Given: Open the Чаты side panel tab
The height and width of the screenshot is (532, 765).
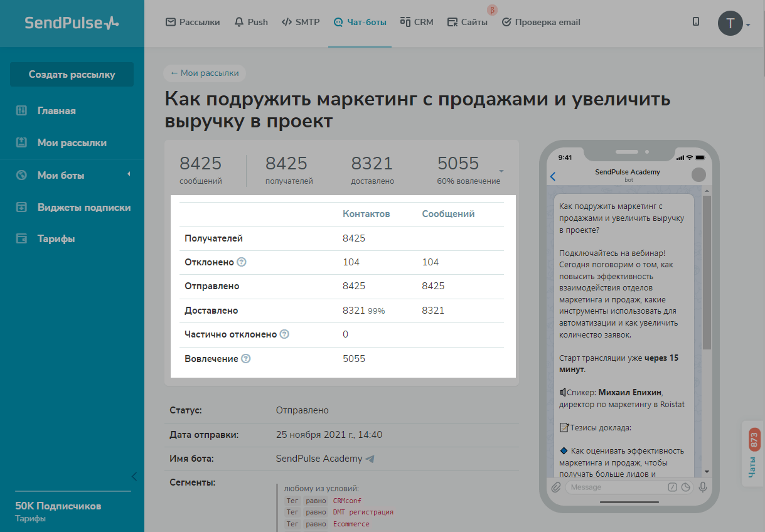Looking at the screenshot, I should 754,454.
